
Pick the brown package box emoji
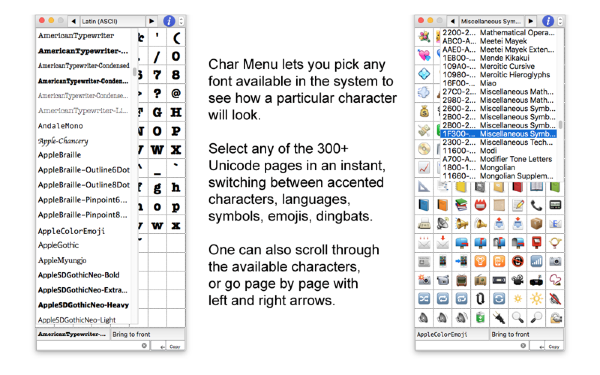(x=536, y=224)
